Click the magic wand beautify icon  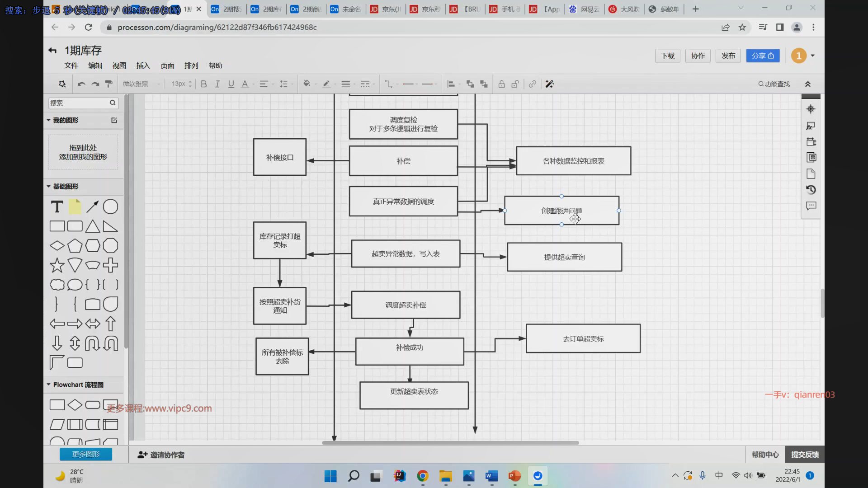click(x=549, y=84)
